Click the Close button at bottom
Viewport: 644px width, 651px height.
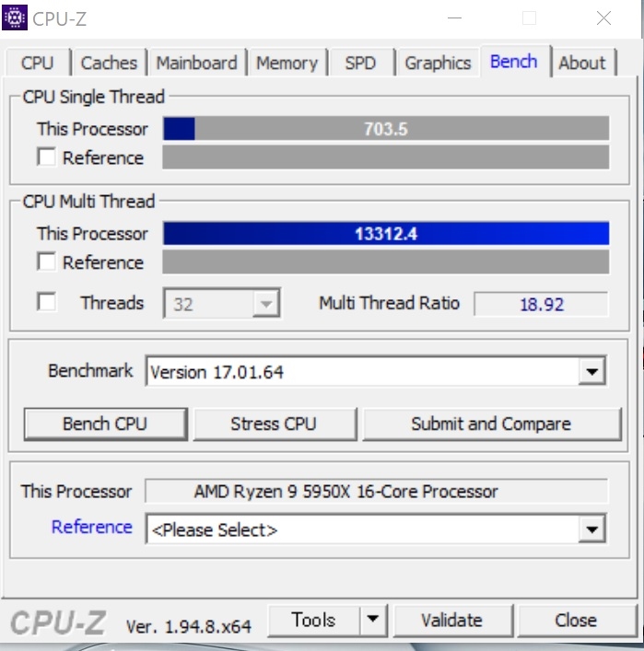click(576, 621)
